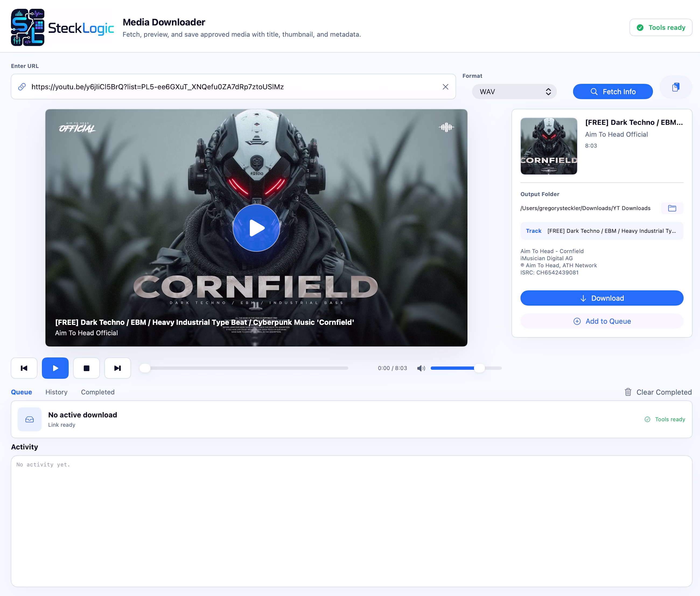Click the waveform icon on video preview
The height and width of the screenshot is (596, 700).
click(x=446, y=127)
